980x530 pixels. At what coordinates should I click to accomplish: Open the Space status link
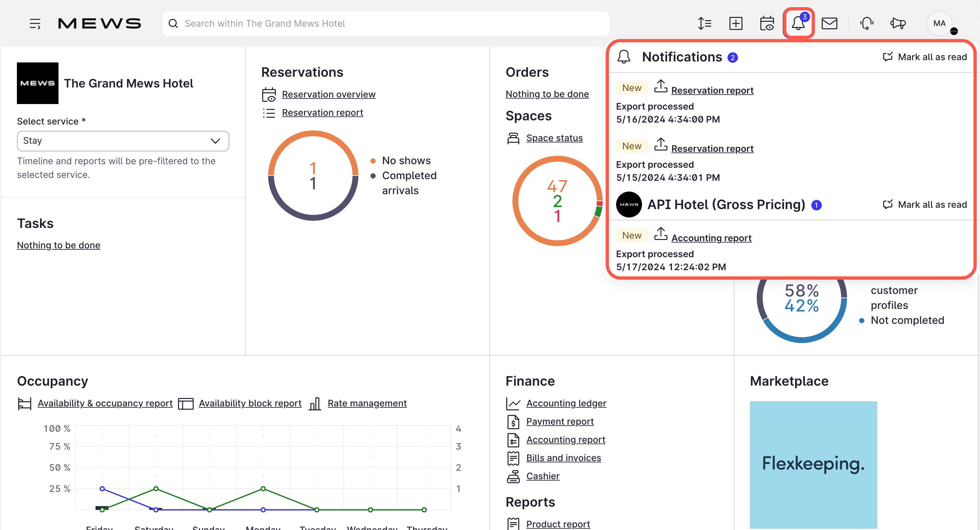point(554,138)
